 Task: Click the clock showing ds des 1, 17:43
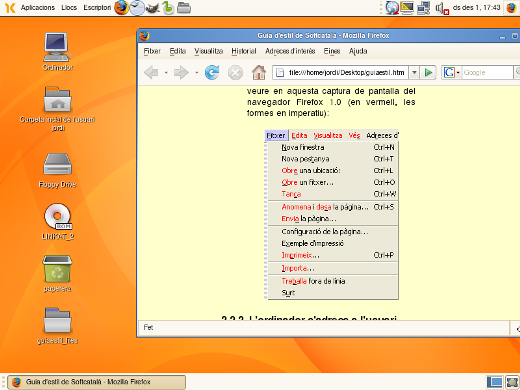point(476,7)
